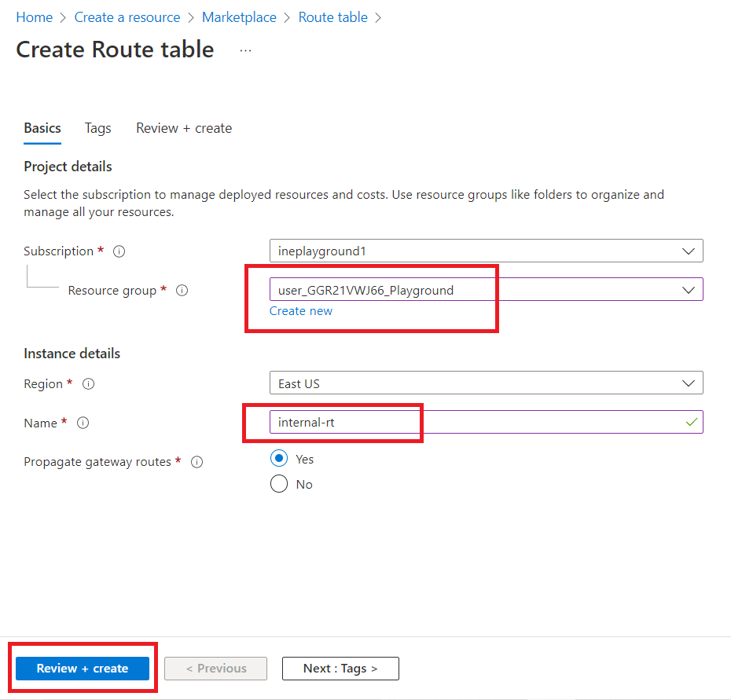Select Yes for Propagate gateway routes

(279, 459)
